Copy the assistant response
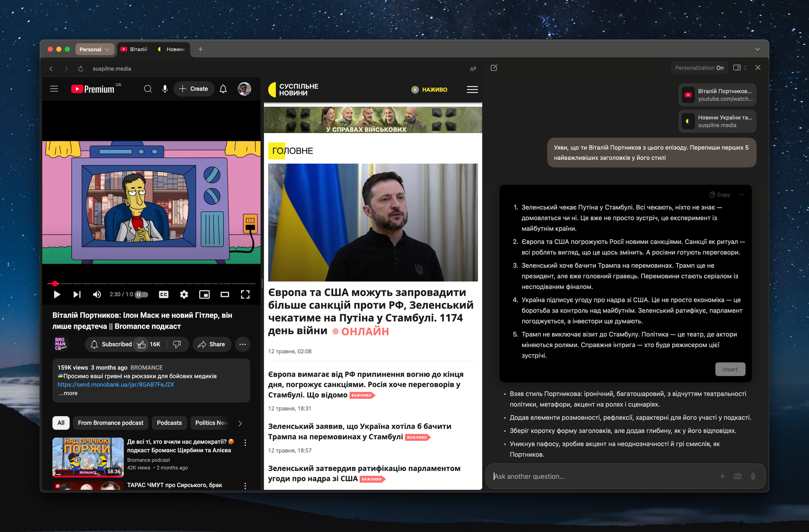This screenshot has width=809, height=532. pyautogui.click(x=720, y=195)
